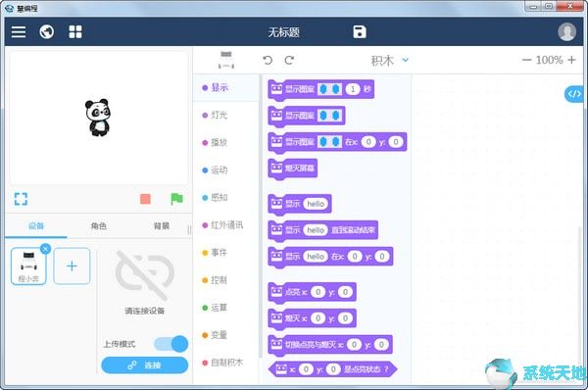Save project with the floppy disk icon
The height and width of the screenshot is (390, 588).
360,32
